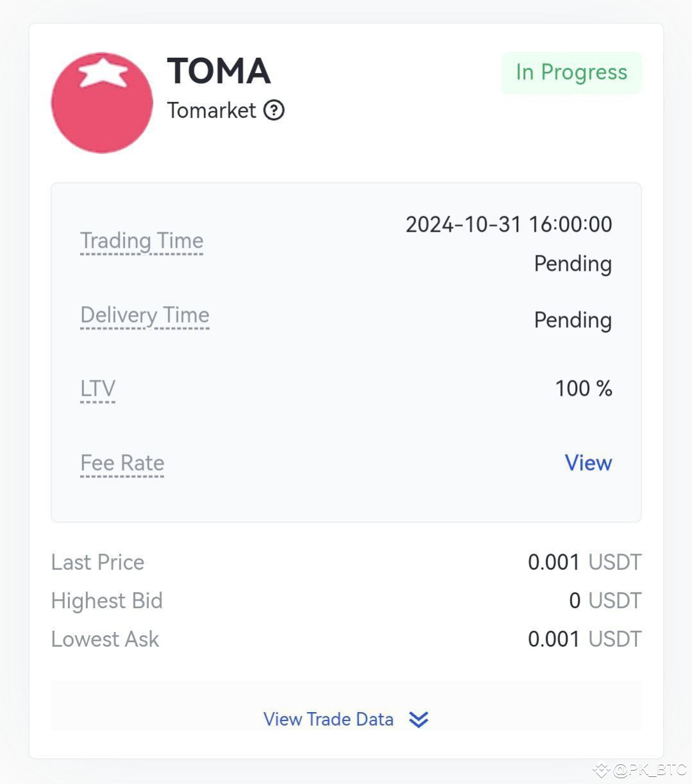The width and height of the screenshot is (692, 784).
Task: Click the In Progress status badge
Action: tap(571, 72)
